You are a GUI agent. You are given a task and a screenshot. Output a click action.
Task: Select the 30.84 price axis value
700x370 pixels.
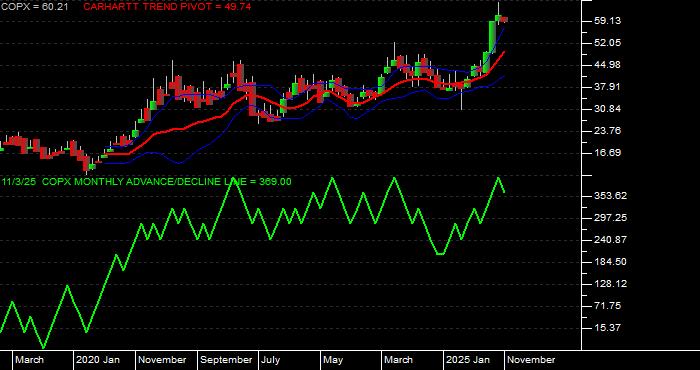(608, 109)
